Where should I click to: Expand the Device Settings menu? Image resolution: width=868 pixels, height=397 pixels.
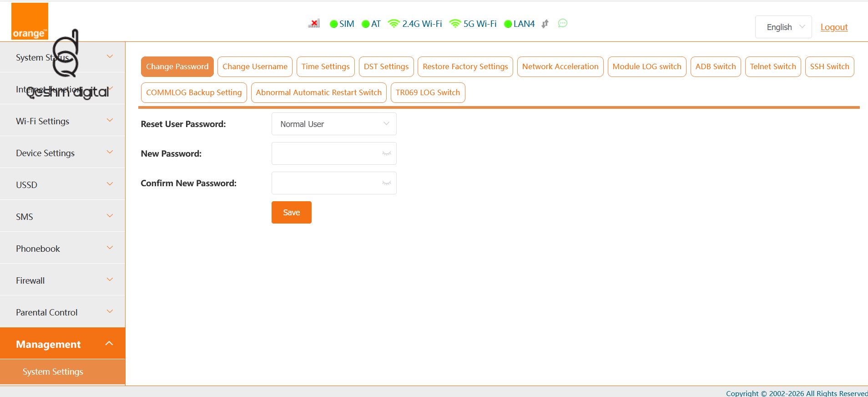[63, 153]
